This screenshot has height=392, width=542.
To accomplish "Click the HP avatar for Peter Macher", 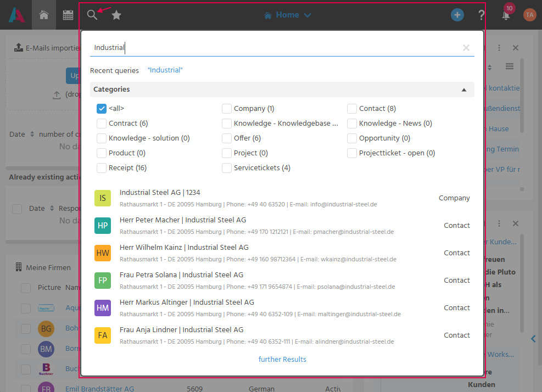I will [x=103, y=226].
